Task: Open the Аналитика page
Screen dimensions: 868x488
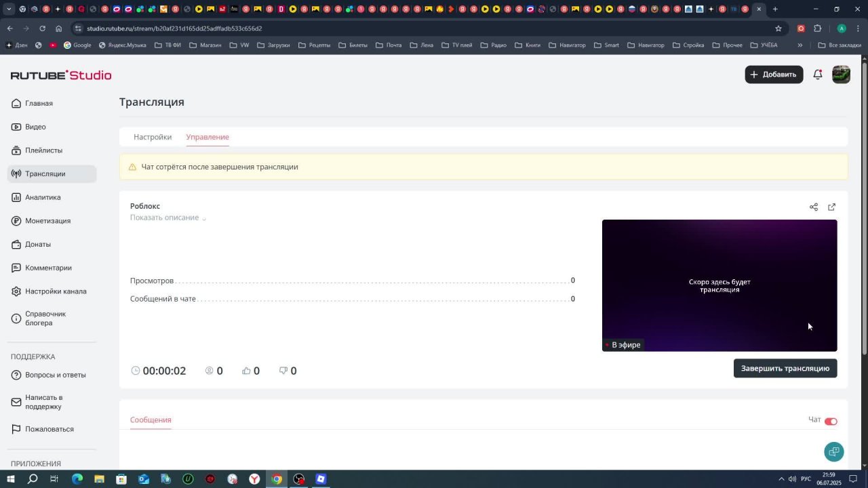Action: coord(52,197)
